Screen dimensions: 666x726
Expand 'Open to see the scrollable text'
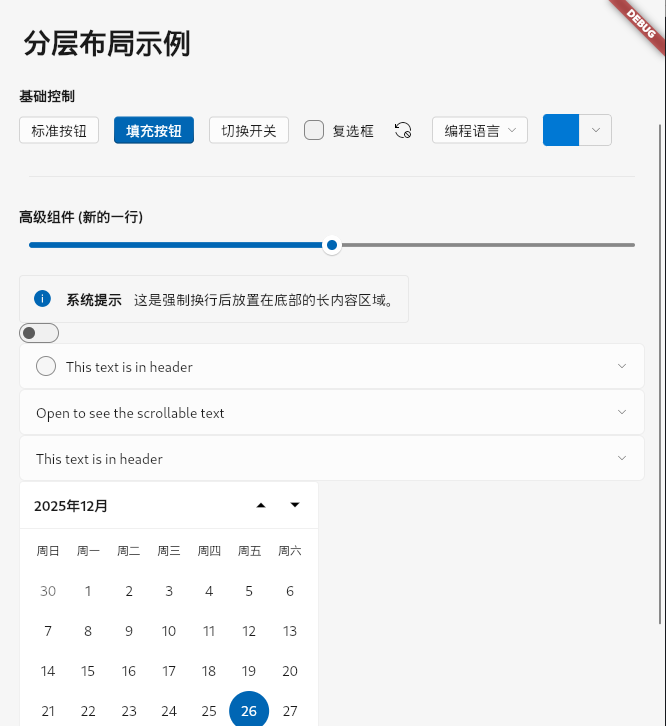332,413
